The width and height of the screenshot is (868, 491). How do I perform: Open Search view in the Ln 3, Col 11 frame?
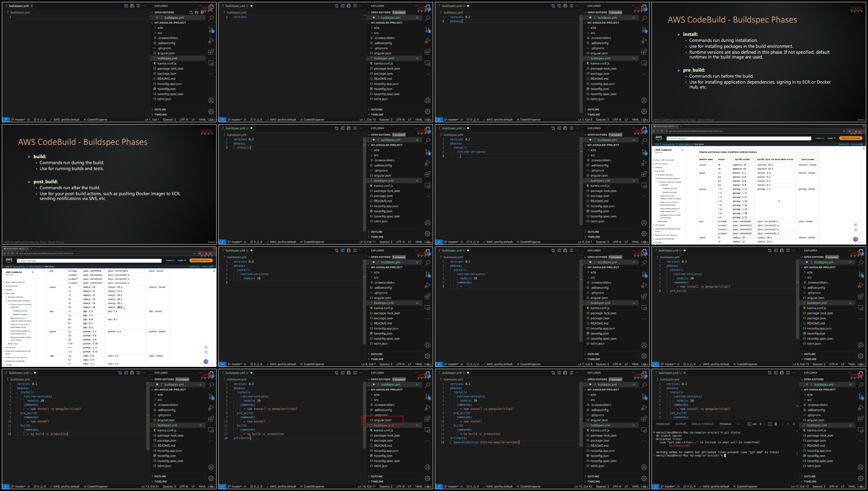427,141
